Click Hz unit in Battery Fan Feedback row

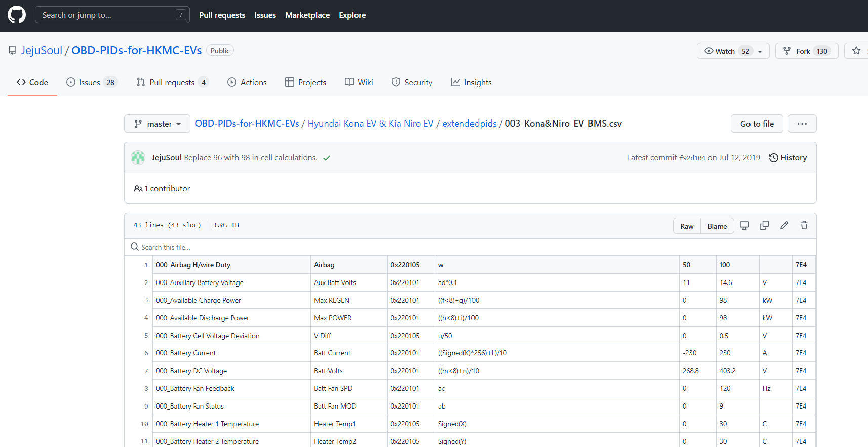point(776,388)
